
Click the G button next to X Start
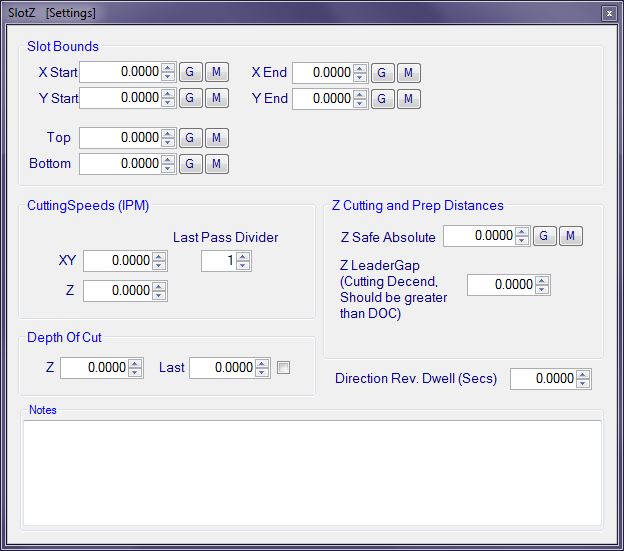[190, 72]
